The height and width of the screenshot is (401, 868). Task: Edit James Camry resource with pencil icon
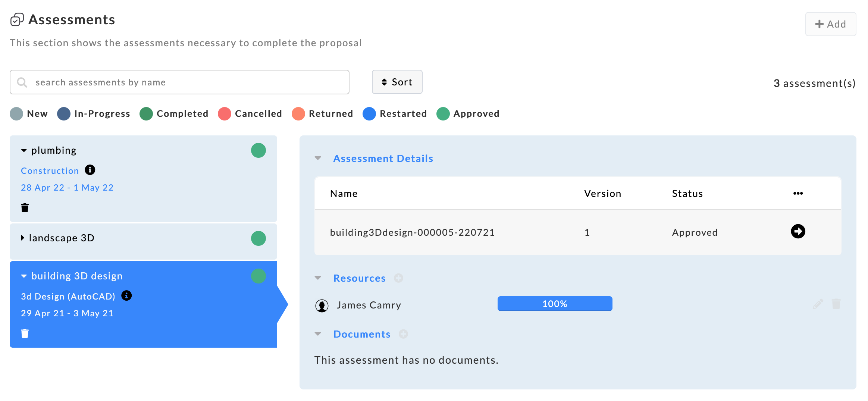tap(818, 304)
